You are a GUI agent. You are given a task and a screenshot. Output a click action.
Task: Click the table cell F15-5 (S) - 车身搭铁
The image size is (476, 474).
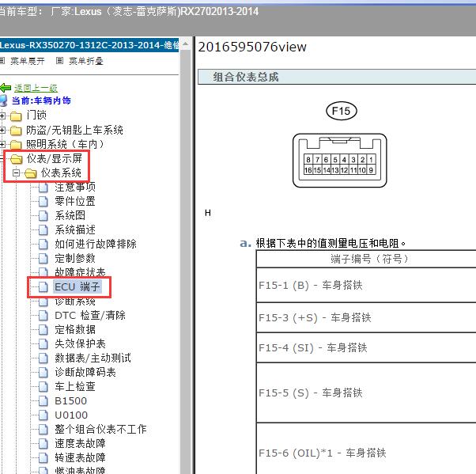click(366, 392)
